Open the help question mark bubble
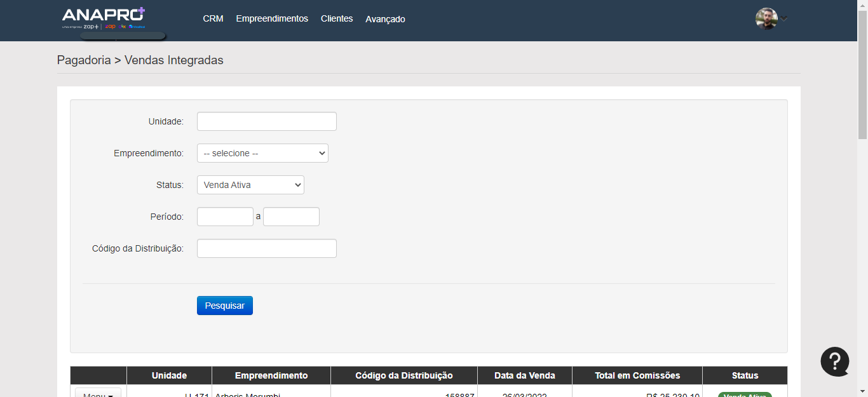868x397 pixels. pos(834,361)
